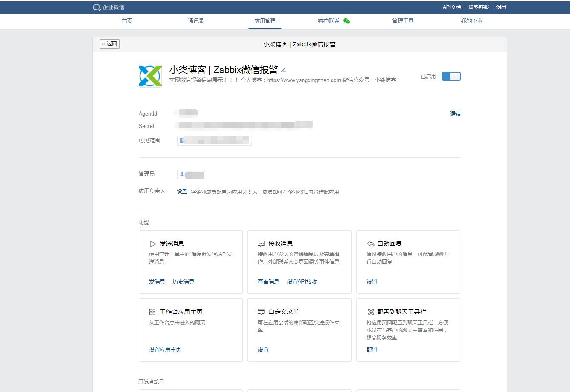570x392 pixels.
Task: Click the 编辑 link next to AgentId
Action: click(x=455, y=114)
